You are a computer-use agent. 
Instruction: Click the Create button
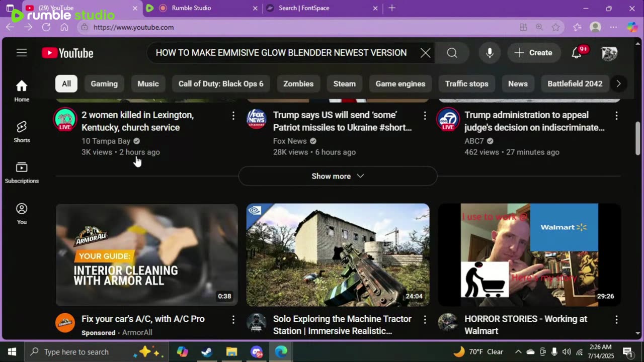534,53
